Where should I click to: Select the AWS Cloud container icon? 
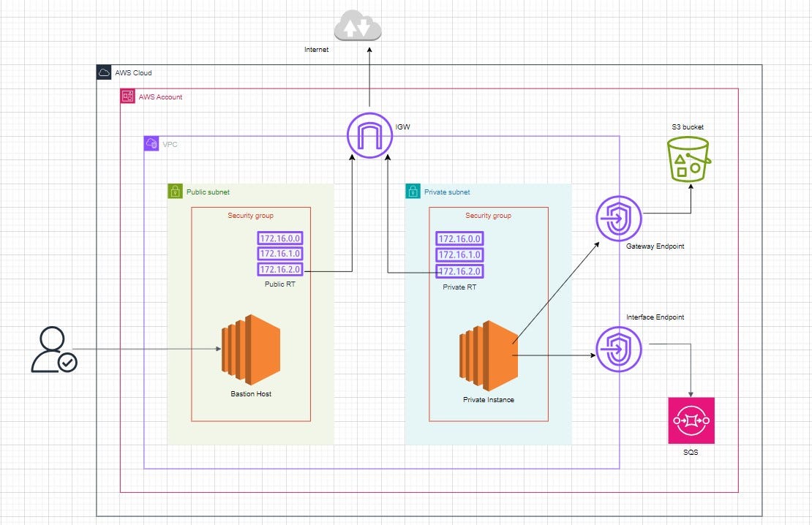tap(103, 72)
